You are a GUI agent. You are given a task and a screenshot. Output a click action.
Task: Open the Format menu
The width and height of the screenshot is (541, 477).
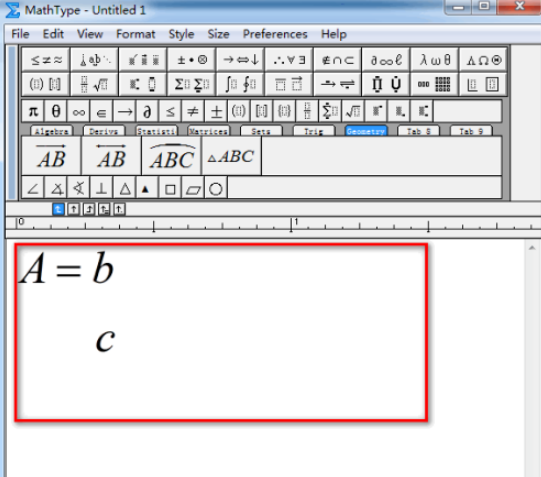[136, 34]
